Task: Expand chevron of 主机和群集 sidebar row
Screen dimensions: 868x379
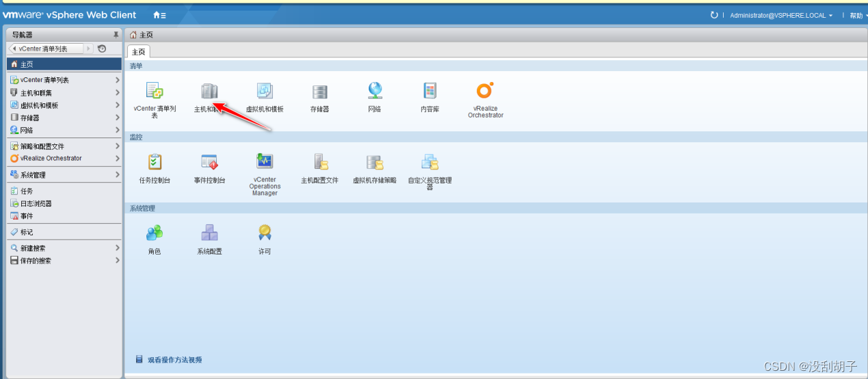Action: 117,92
